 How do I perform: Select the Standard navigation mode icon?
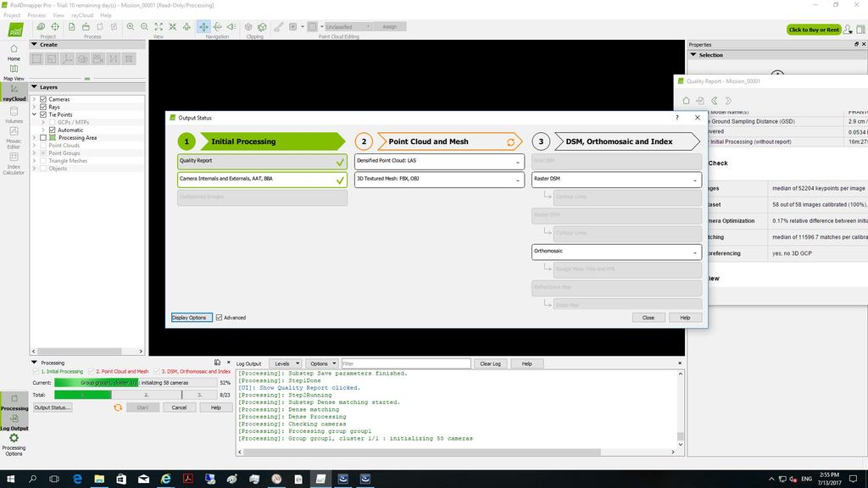tap(203, 26)
